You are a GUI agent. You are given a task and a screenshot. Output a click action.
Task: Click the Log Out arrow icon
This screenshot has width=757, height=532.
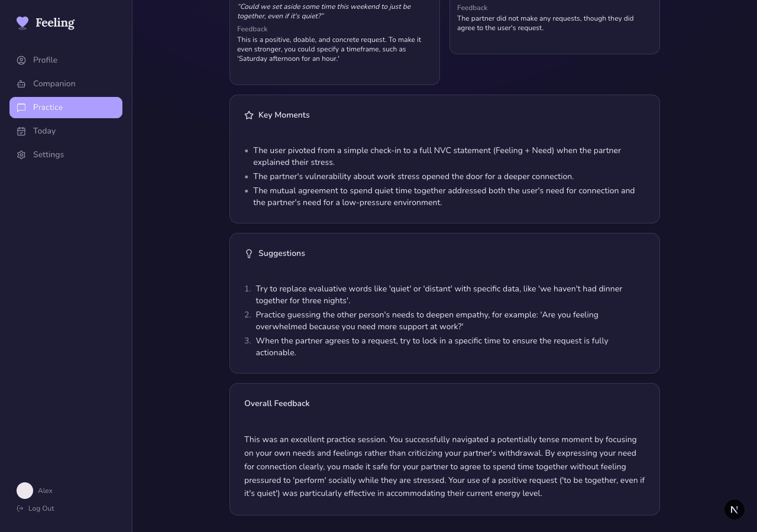20,508
